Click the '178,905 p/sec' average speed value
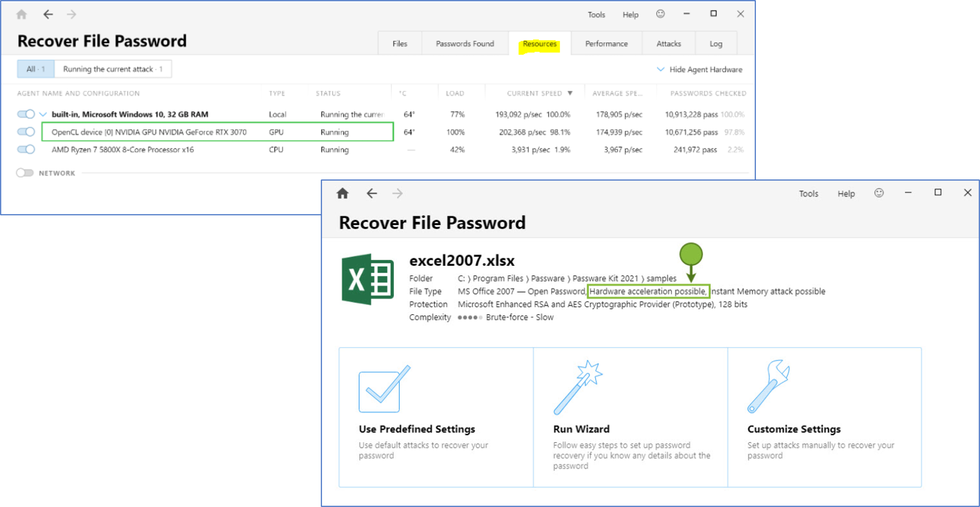 pyautogui.click(x=619, y=114)
